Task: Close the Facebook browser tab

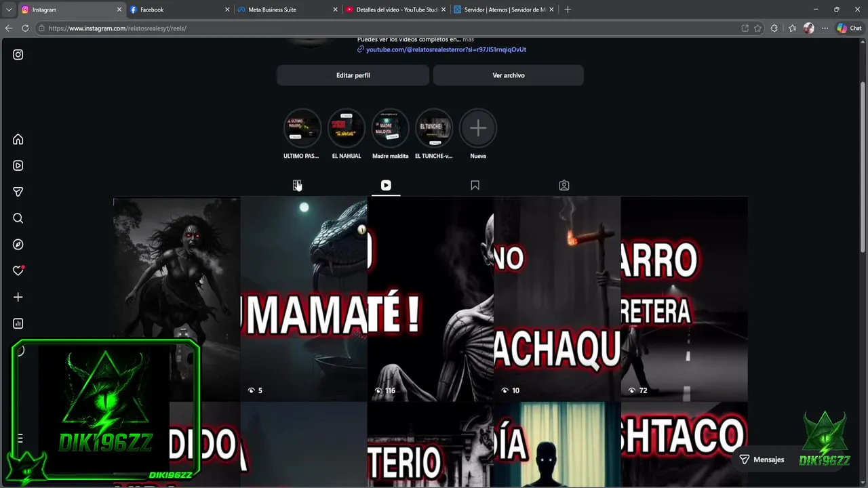Action: point(227,9)
